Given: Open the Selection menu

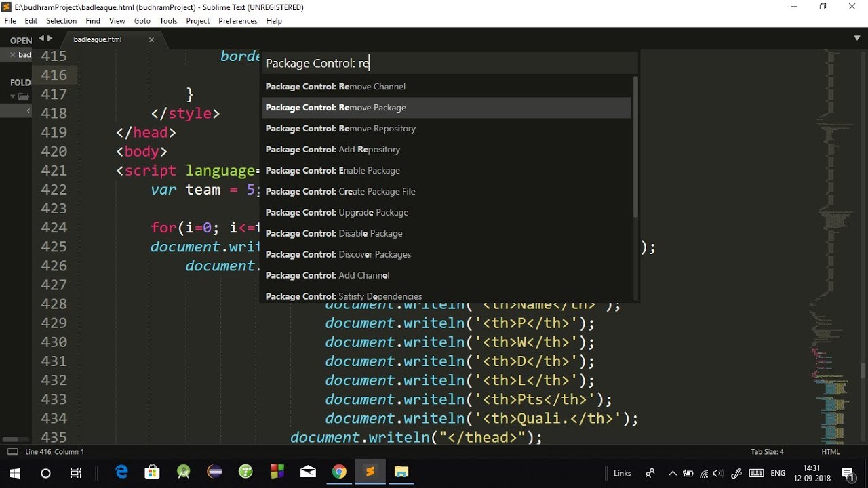Looking at the screenshot, I should click(62, 21).
